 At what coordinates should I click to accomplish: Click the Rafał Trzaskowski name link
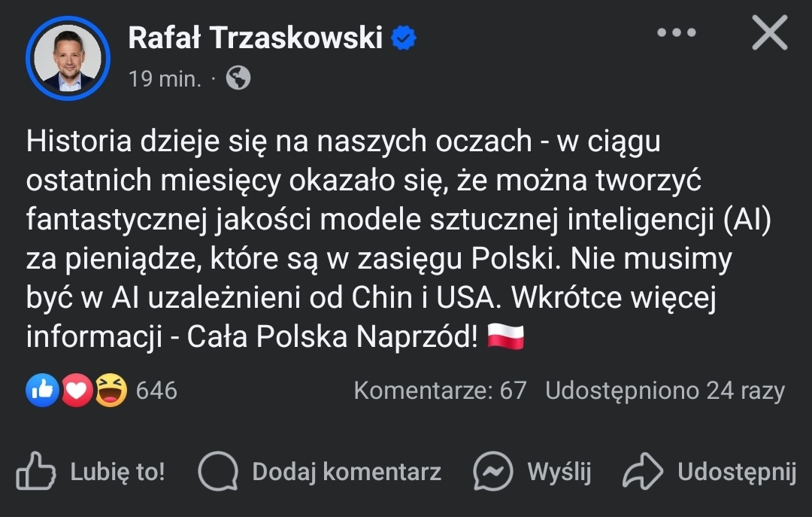[256, 38]
